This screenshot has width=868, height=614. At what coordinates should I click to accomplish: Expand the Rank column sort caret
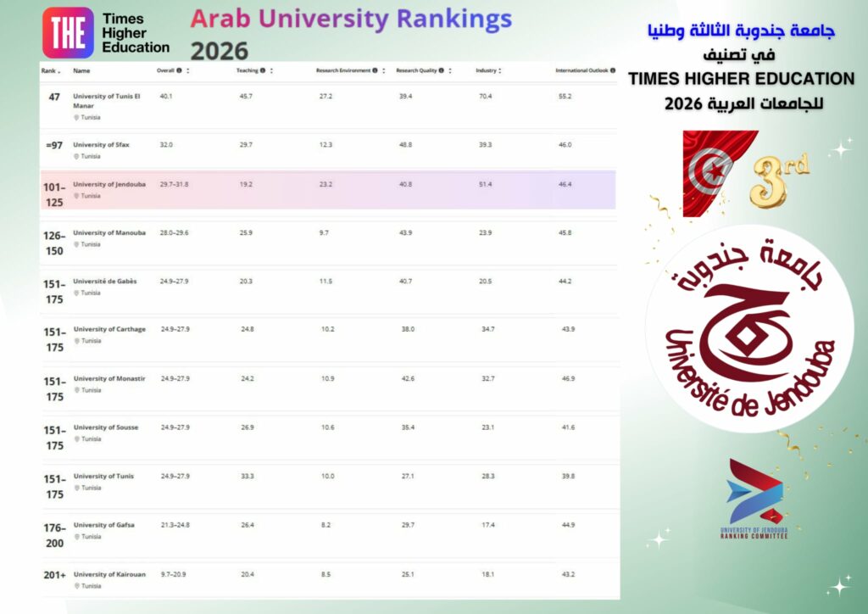point(58,71)
